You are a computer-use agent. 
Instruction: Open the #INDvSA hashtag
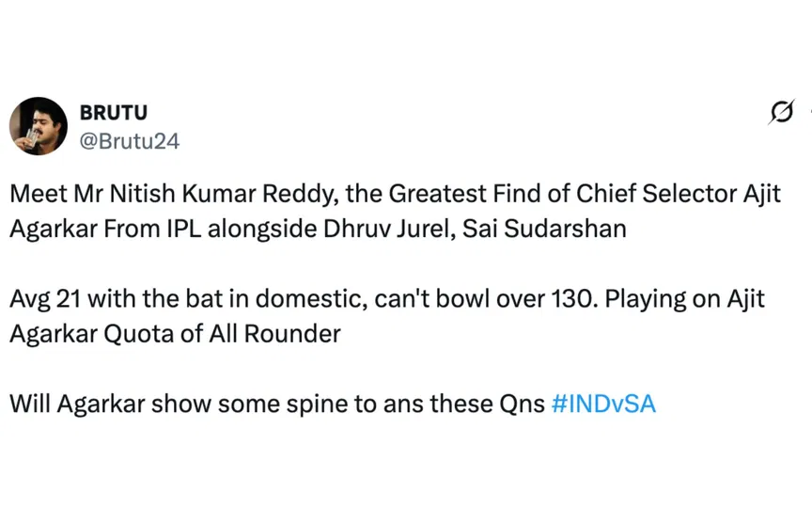[x=603, y=405]
